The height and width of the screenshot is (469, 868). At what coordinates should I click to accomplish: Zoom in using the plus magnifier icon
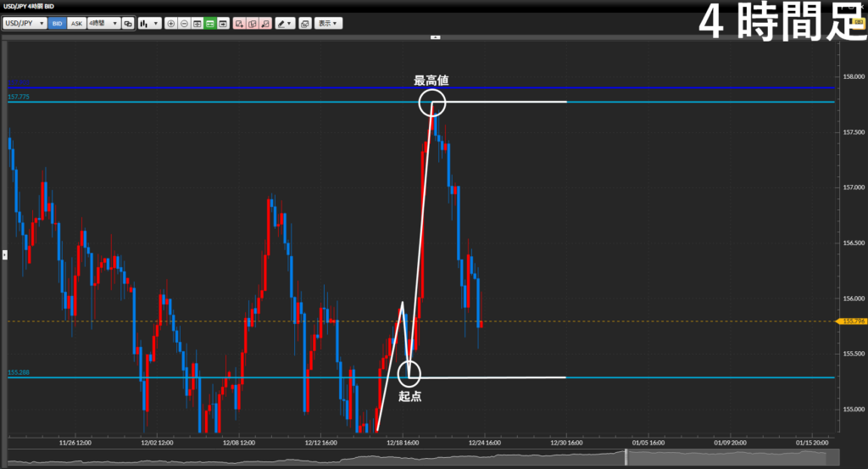[x=171, y=24]
